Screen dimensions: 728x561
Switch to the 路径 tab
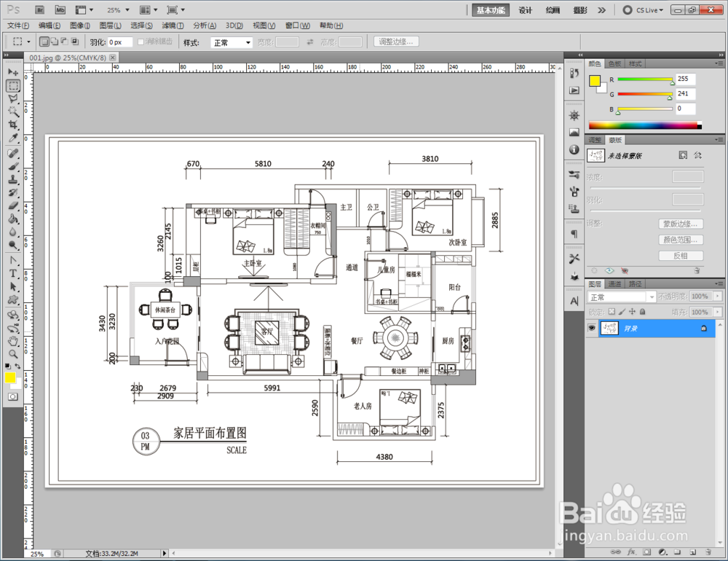635,283
